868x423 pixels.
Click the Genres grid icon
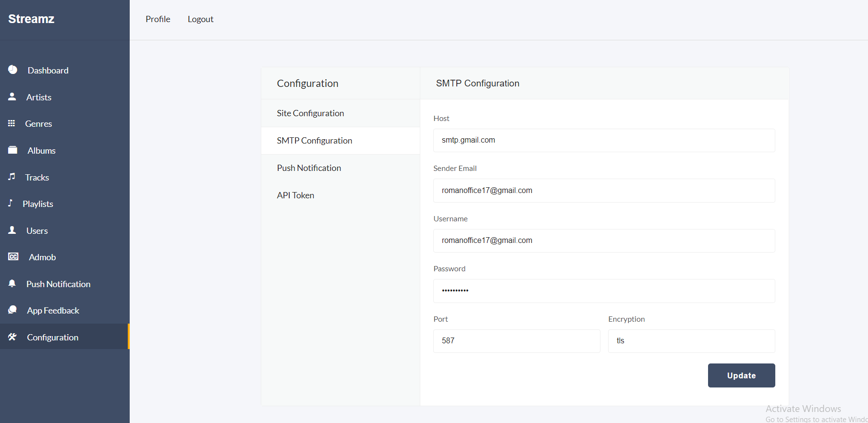click(x=12, y=123)
